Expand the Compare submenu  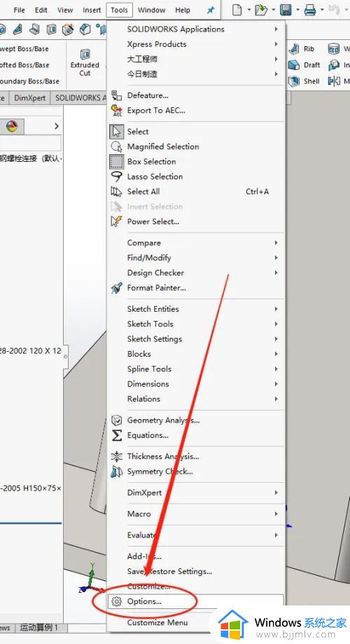click(196, 242)
